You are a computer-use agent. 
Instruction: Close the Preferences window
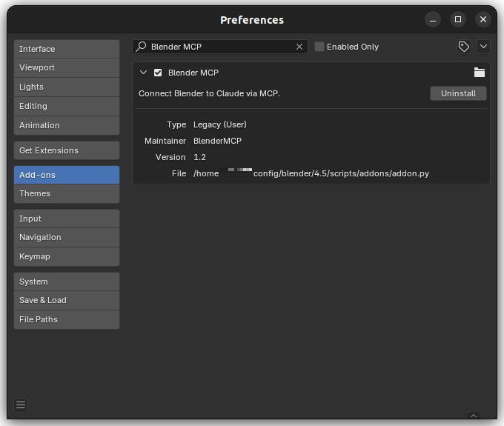click(x=483, y=19)
